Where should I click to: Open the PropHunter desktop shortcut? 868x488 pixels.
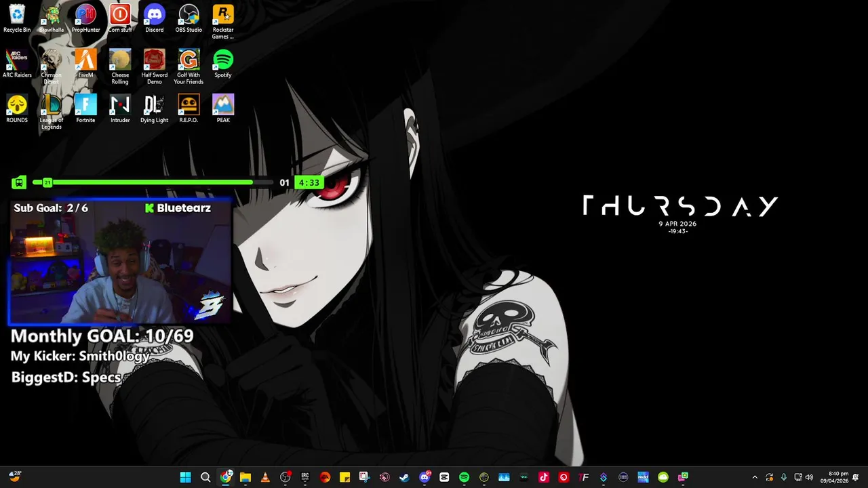[x=85, y=19]
